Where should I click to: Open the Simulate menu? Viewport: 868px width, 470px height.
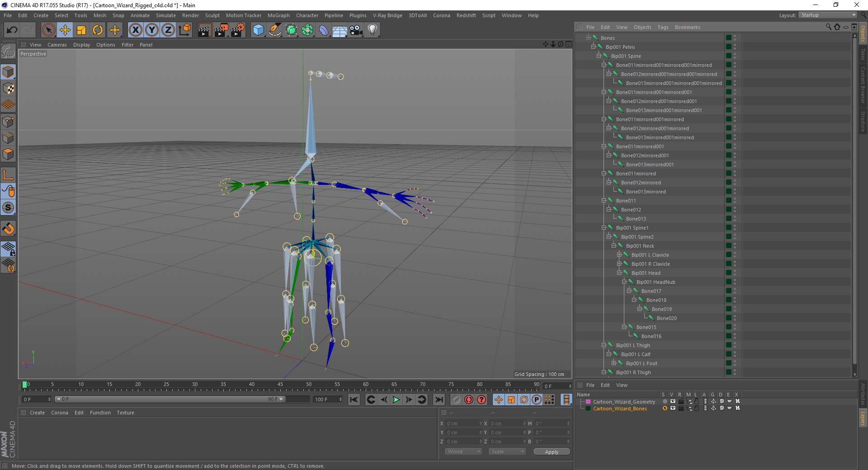click(166, 15)
